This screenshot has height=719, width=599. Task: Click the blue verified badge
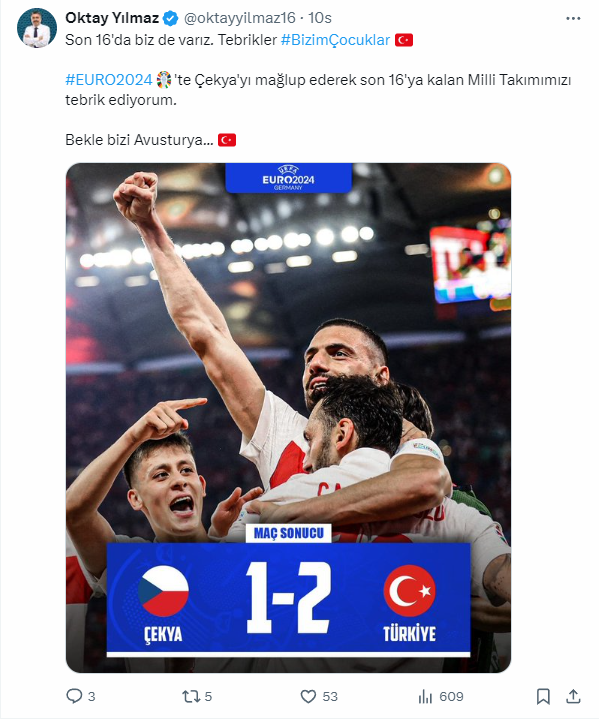(x=171, y=18)
